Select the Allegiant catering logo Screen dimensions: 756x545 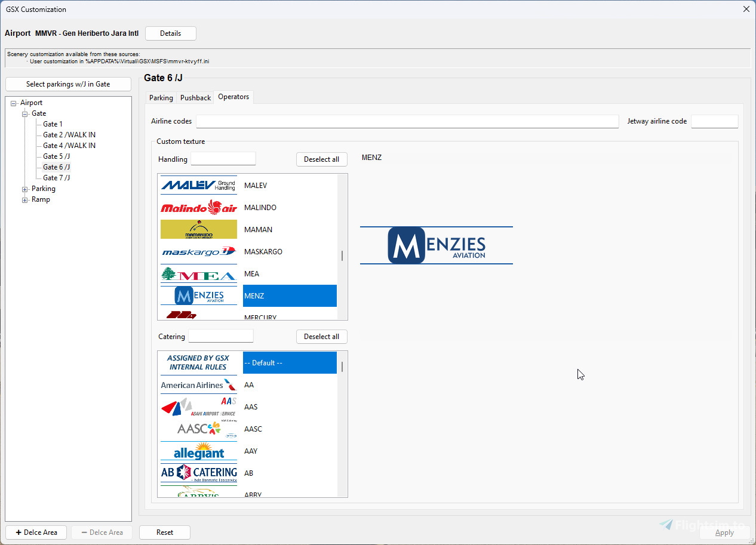[x=199, y=451]
